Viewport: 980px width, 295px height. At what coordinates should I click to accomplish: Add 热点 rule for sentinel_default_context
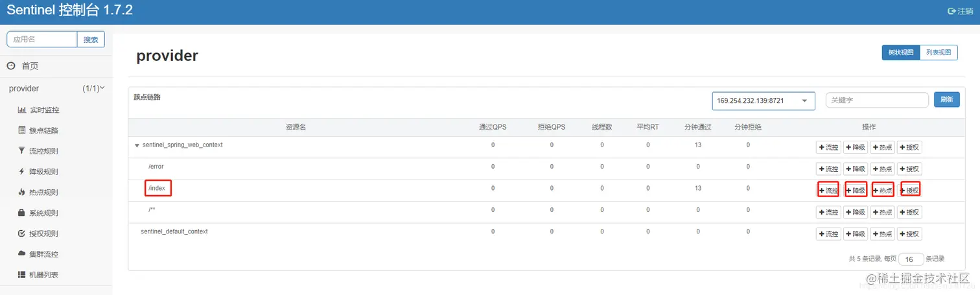coord(883,234)
